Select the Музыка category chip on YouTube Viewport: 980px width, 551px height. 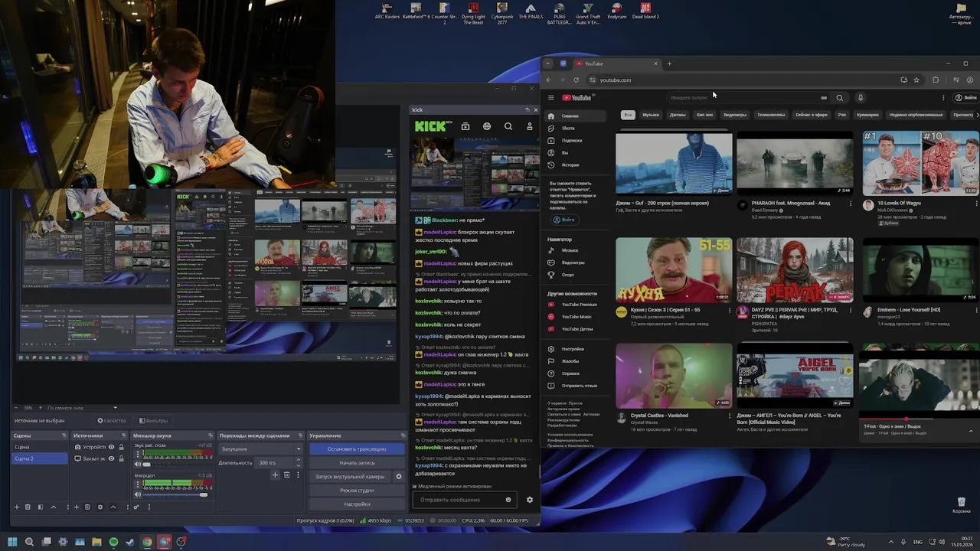pyautogui.click(x=651, y=115)
